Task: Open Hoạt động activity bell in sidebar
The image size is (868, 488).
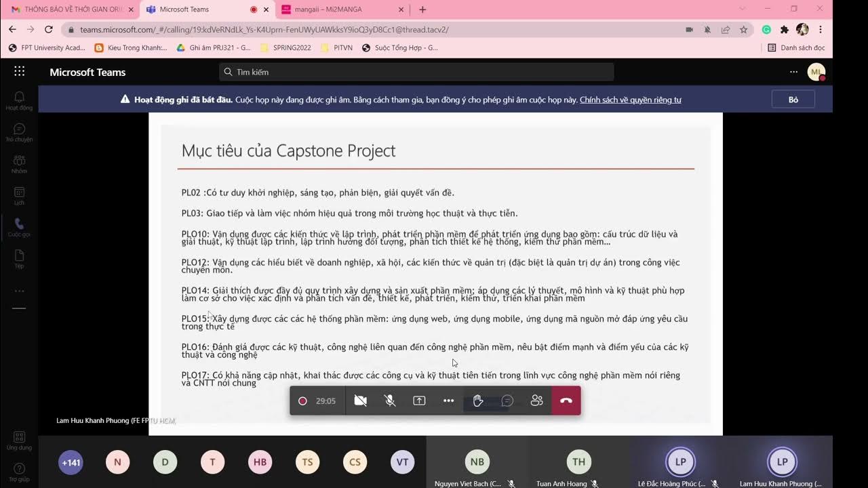Action: tap(19, 100)
